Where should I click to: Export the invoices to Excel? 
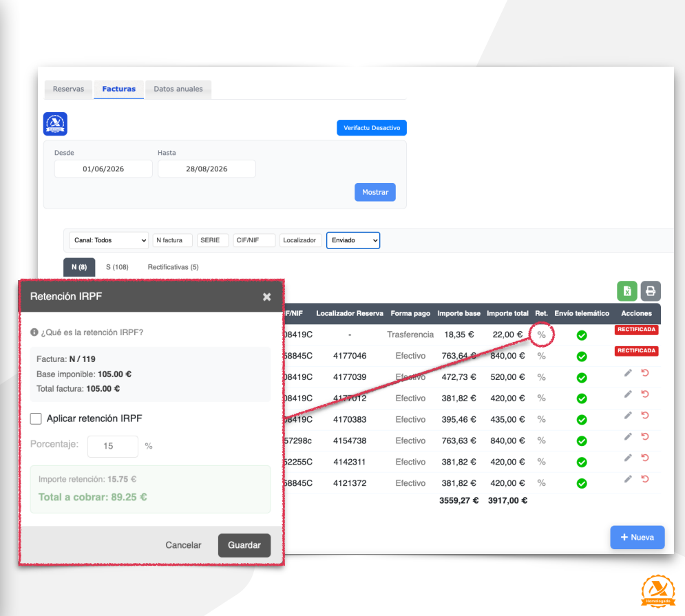627,291
